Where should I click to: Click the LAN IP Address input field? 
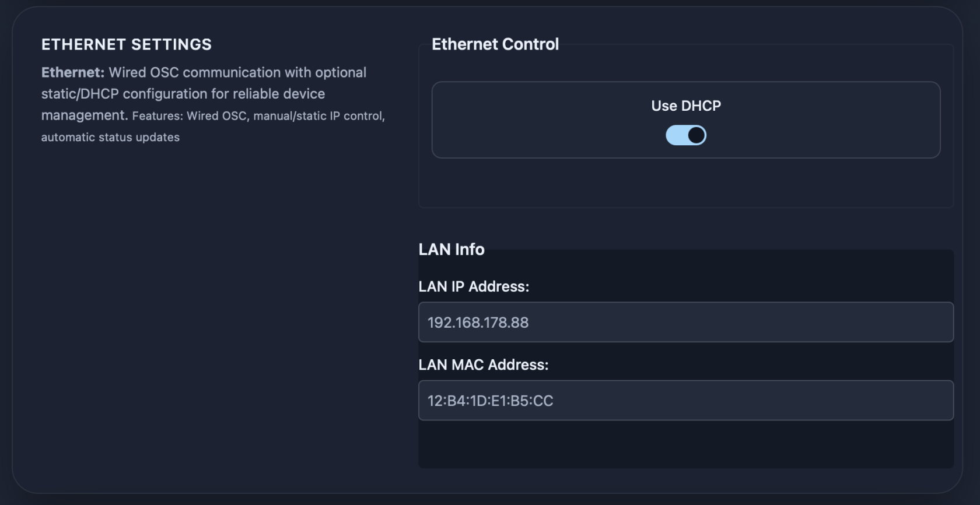point(685,322)
